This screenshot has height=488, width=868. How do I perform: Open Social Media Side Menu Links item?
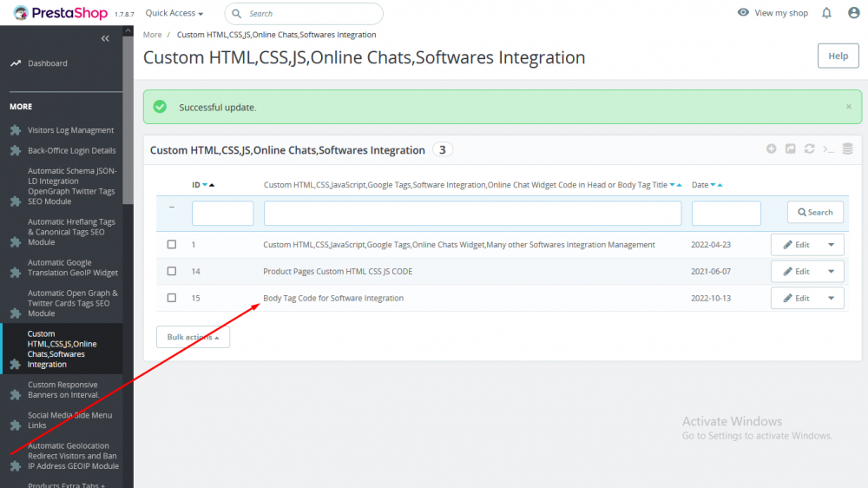(69, 420)
